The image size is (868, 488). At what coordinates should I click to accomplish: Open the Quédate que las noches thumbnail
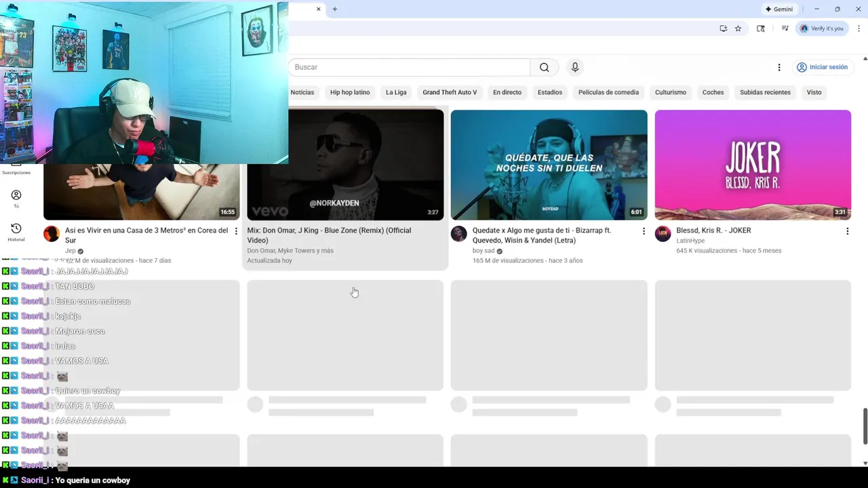click(x=549, y=165)
